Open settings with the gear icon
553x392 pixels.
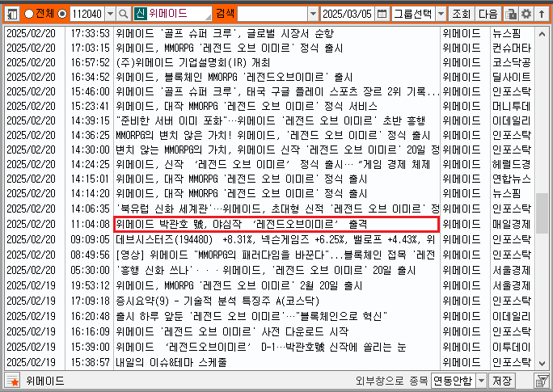[526, 14]
